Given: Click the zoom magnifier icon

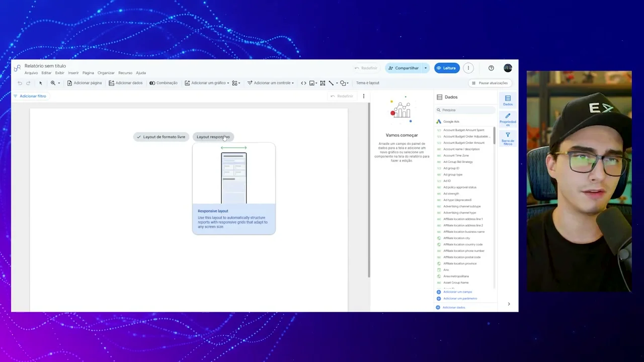Looking at the screenshot, I should point(53,83).
